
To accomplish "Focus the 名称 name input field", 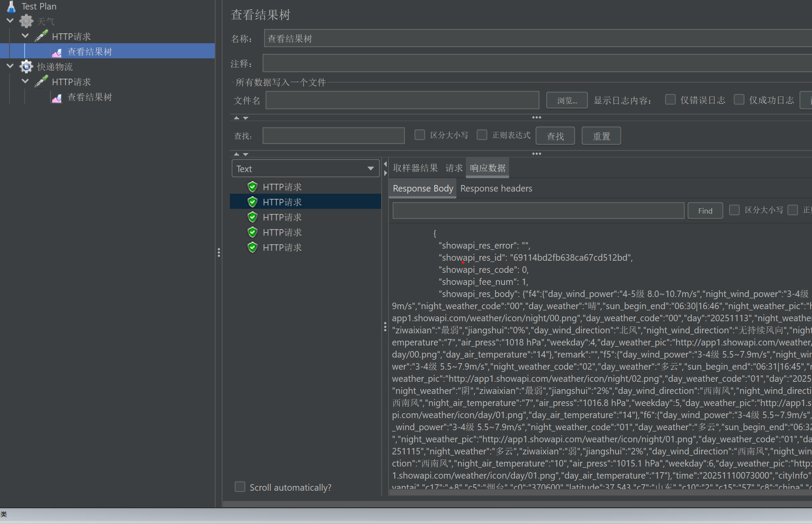I will click(x=538, y=38).
